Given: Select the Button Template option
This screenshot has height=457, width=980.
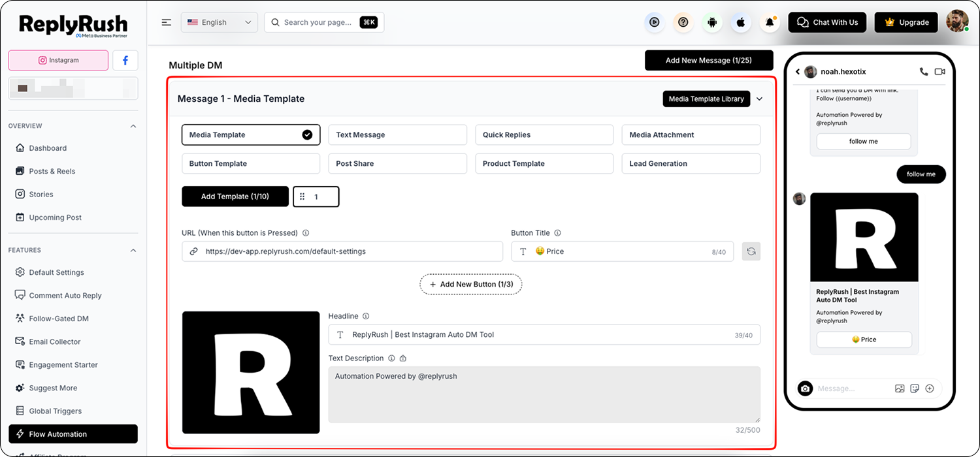Looking at the screenshot, I should 251,164.
